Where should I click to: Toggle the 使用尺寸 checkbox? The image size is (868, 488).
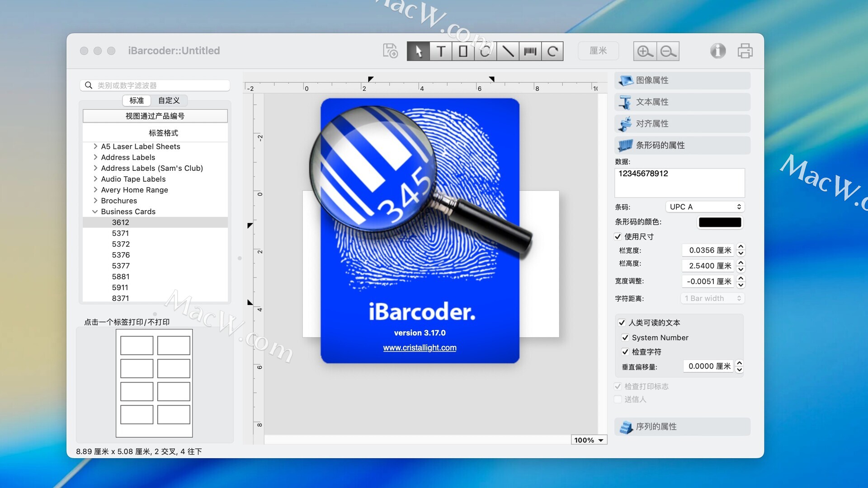[618, 236]
